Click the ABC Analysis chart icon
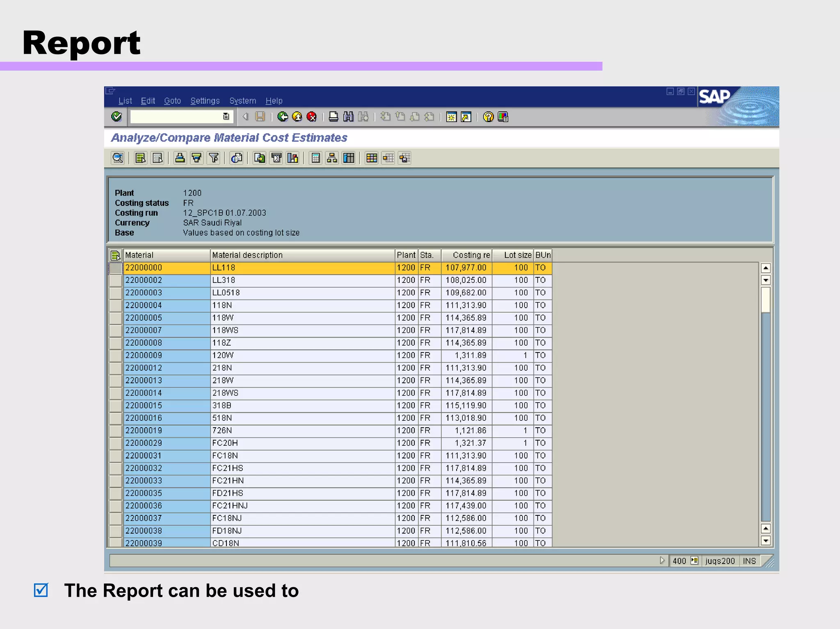 [x=293, y=158]
